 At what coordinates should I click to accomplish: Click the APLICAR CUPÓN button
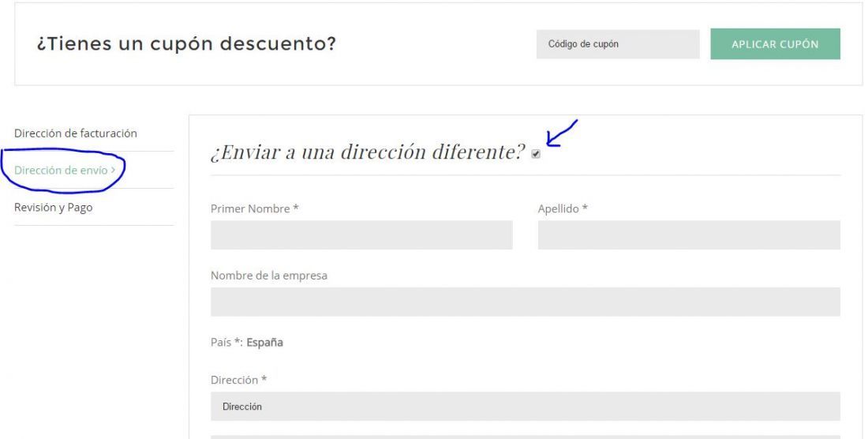(775, 43)
